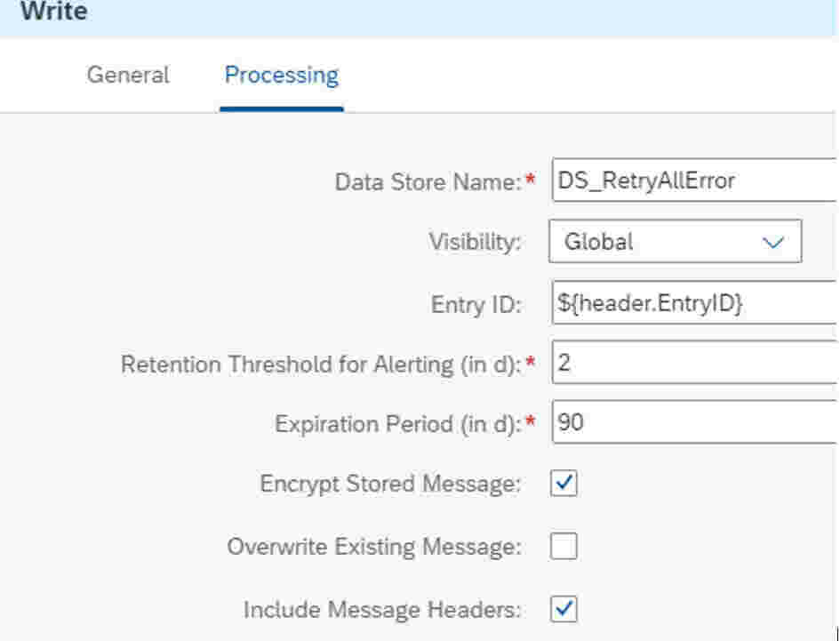This screenshot has height=641, width=840.
Task: Click the Encrypt Stored Message label
Action: (x=390, y=484)
